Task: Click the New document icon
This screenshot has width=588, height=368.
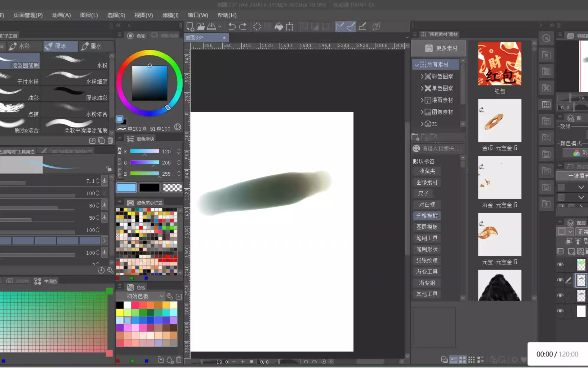Action: click(x=190, y=27)
